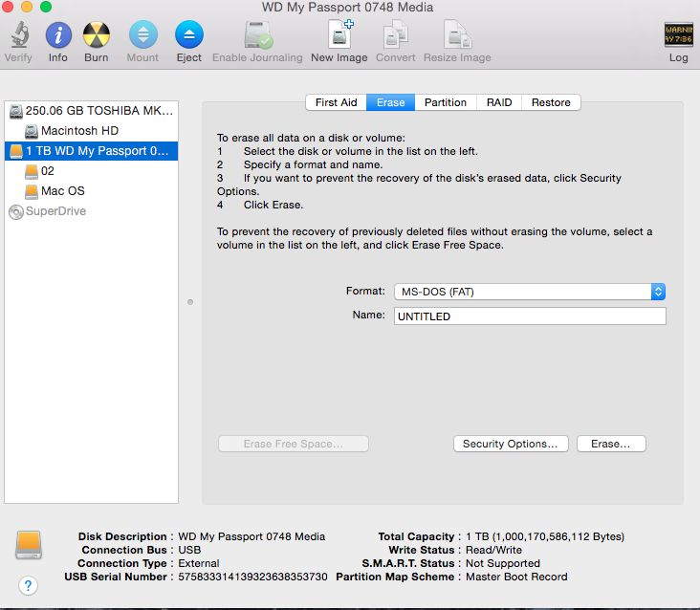
Task: Click the Resize Image icon
Action: tap(458, 33)
